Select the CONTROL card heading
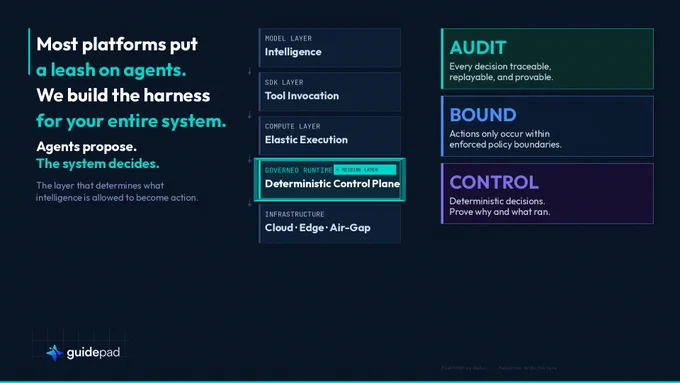 coord(494,182)
